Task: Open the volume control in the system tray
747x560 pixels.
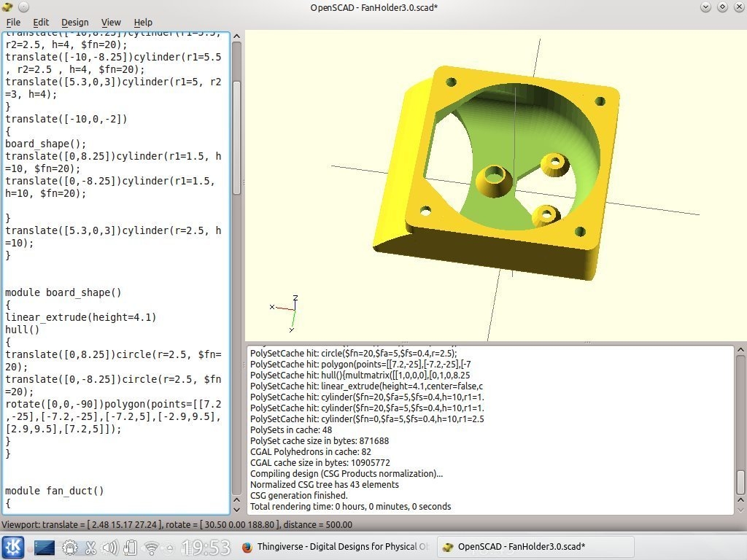Action: [x=110, y=547]
